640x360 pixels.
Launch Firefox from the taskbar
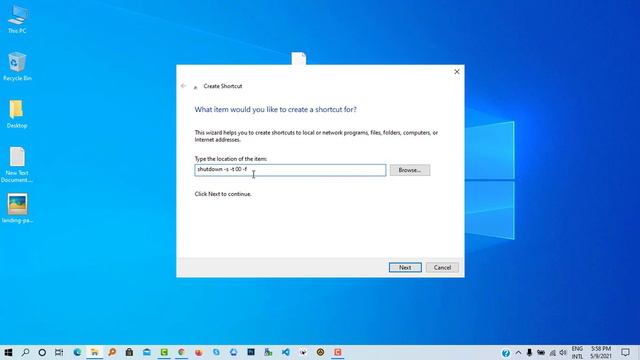click(199, 352)
